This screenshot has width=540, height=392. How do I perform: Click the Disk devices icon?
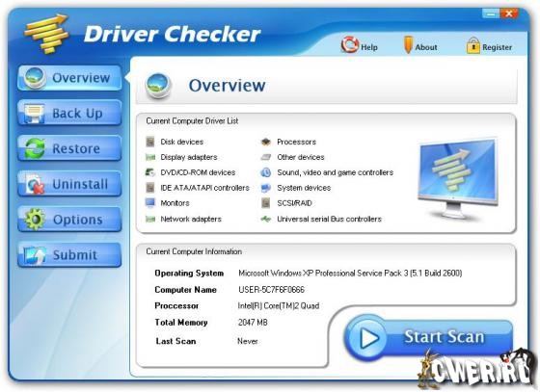(x=150, y=142)
